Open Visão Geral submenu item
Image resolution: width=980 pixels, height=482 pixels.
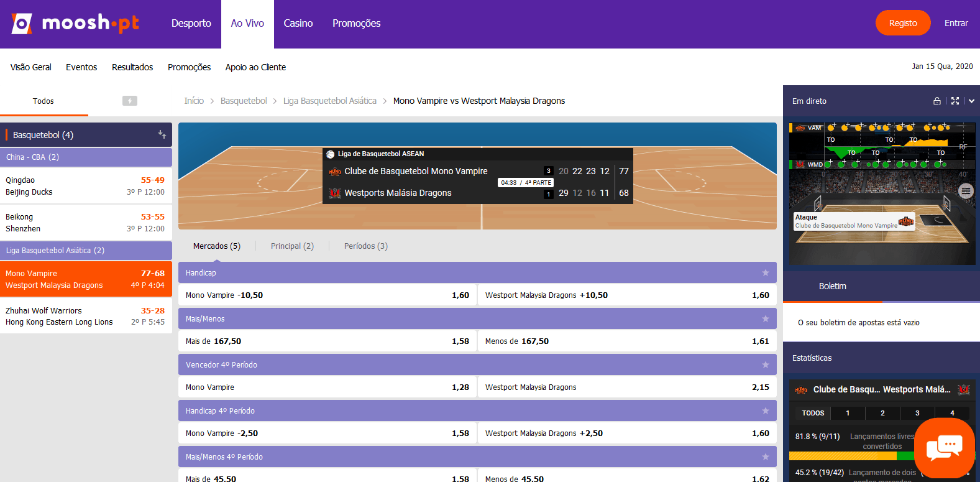[31, 67]
